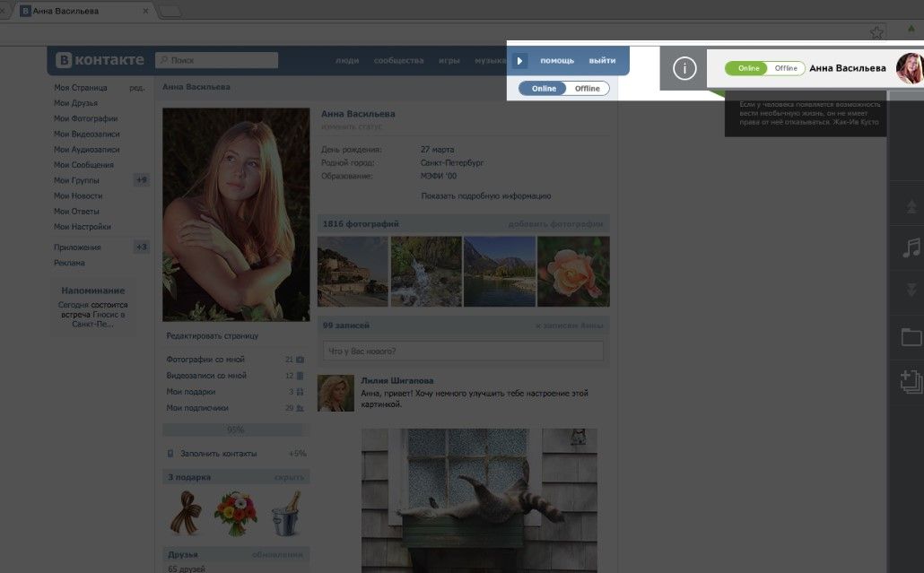This screenshot has width=924, height=573.
Task: Open Мои Новости
Action: (78, 195)
